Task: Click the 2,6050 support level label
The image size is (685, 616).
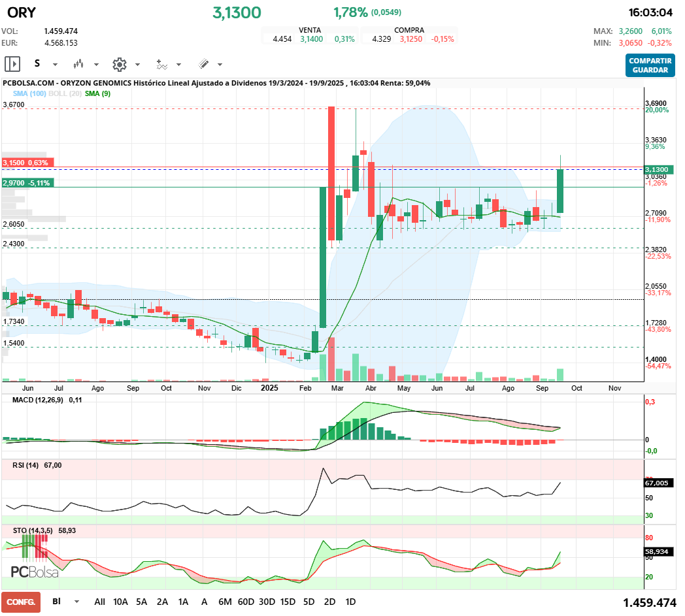Action: pos(14,225)
